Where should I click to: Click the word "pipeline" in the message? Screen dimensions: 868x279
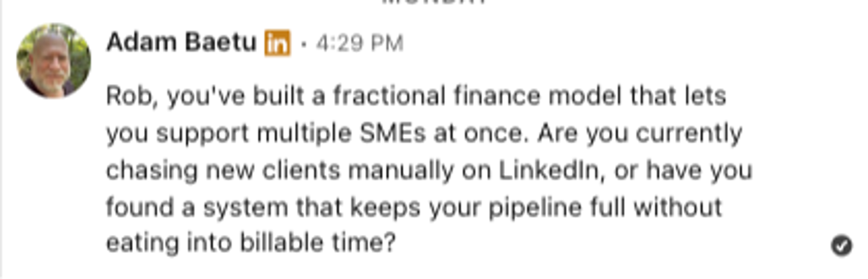click(x=535, y=208)
